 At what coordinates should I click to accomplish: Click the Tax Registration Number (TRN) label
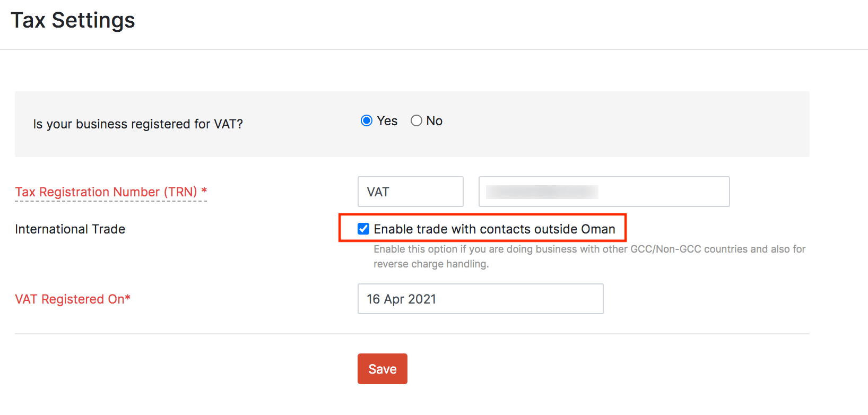(106, 192)
